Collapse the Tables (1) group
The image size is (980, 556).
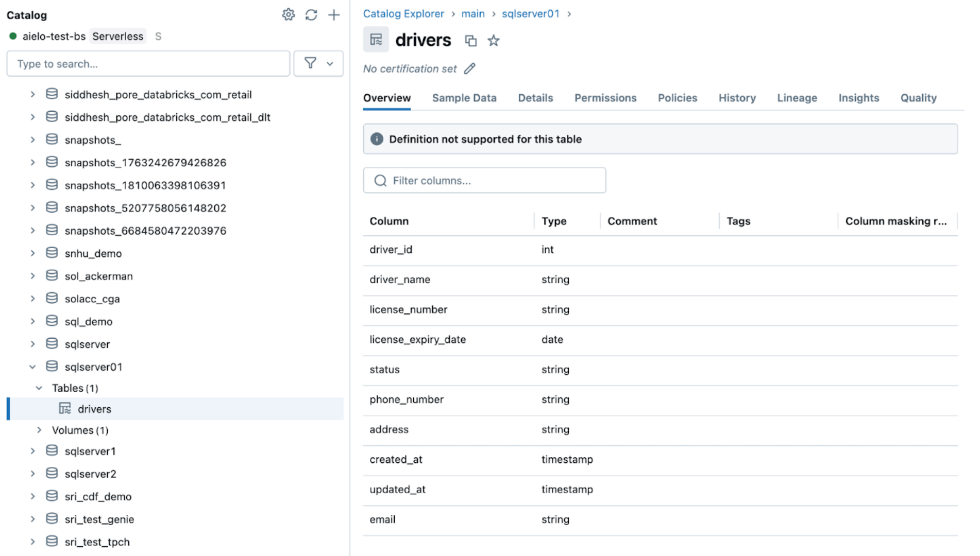[39, 388]
